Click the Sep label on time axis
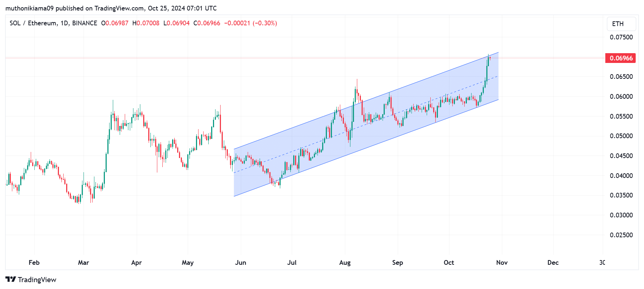Image resolution: width=644 pixels, height=289 pixels. coord(397,263)
